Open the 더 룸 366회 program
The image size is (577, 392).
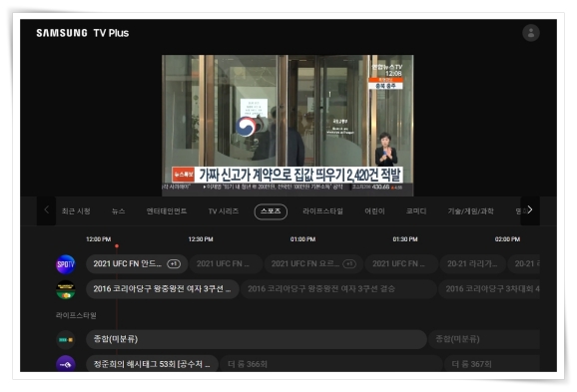coord(331,364)
